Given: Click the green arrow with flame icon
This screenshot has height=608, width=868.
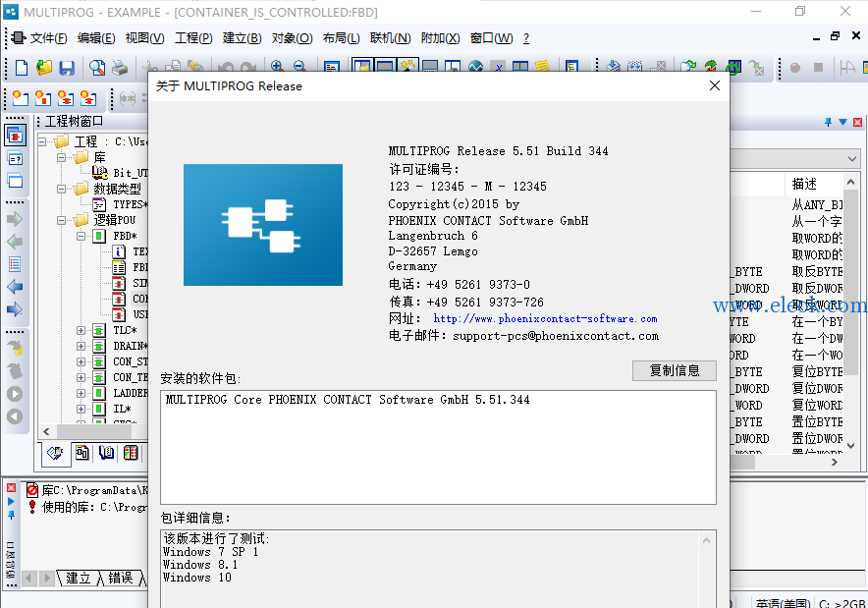Looking at the screenshot, I should pos(711,67).
